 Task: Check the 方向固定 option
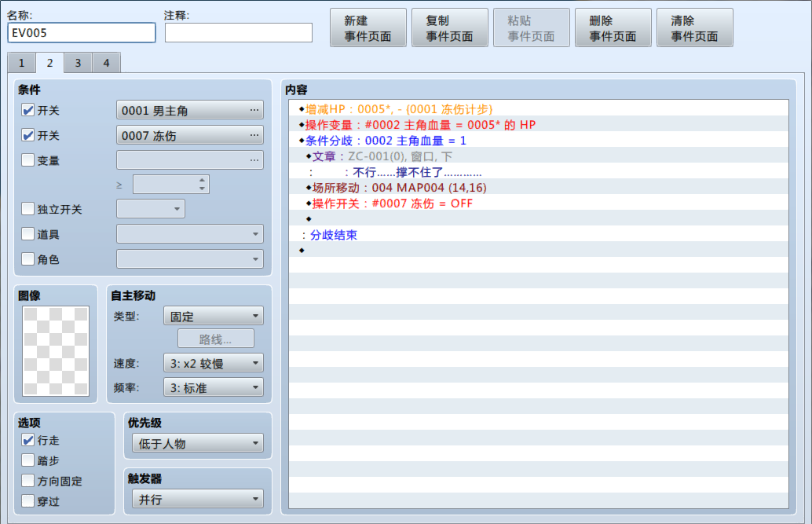pyautogui.click(x=28, y=481)
